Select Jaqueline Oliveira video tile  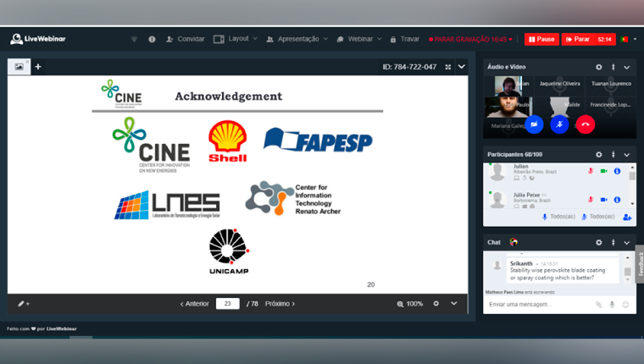560,84
